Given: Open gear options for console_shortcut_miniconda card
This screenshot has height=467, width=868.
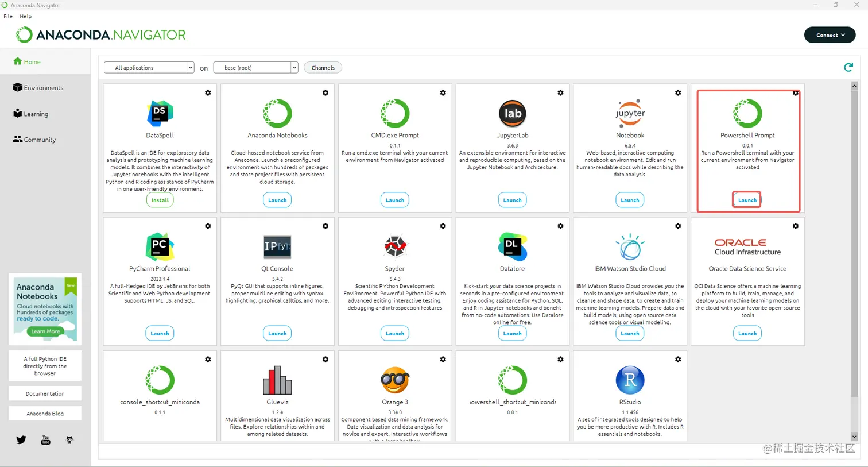Looking at the screenshot, I should pos(208,359).
